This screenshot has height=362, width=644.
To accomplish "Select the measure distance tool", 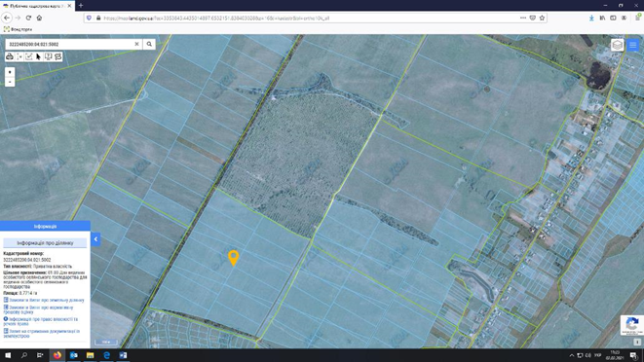I will pos(19,56).
